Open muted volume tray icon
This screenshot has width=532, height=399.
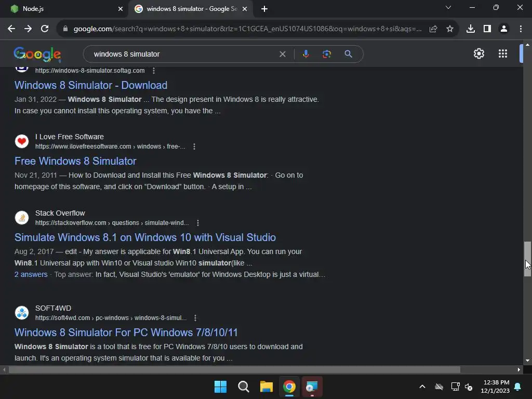tap(469, 387)
